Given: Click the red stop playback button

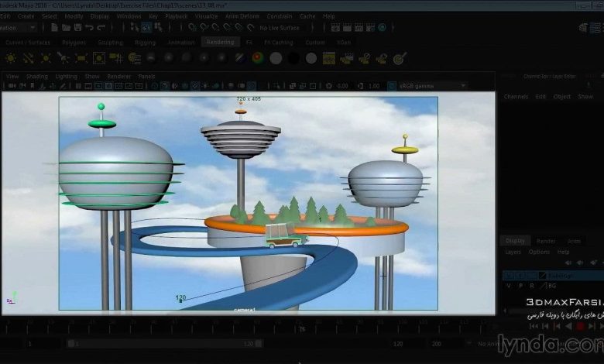Looking at the screenshot, I should point(580,326).
